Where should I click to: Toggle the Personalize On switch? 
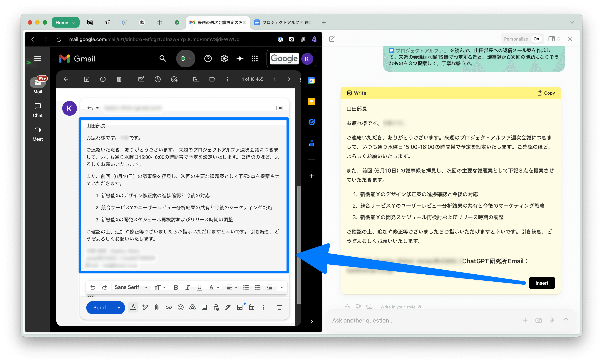coord(536,39)
